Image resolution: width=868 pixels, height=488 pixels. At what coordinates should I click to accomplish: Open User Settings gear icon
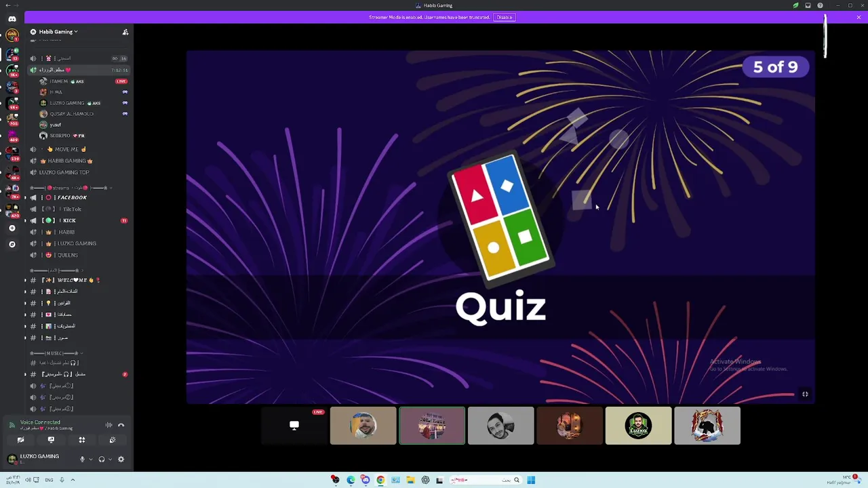(121, 459)
